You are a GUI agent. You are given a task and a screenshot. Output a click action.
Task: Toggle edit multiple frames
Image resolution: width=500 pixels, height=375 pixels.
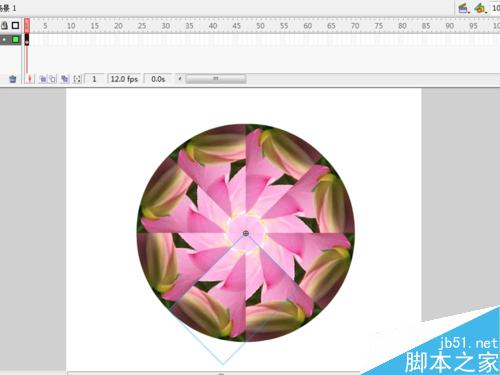65,79
